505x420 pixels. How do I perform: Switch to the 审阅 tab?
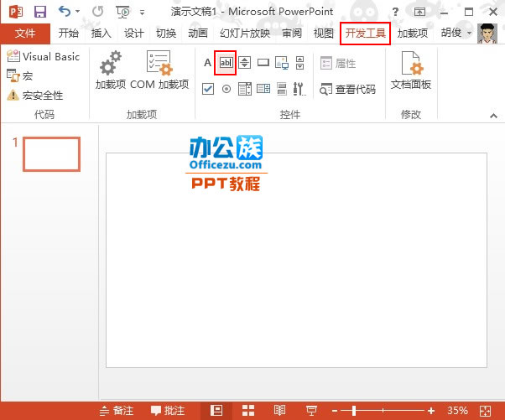tap(292, 34)
